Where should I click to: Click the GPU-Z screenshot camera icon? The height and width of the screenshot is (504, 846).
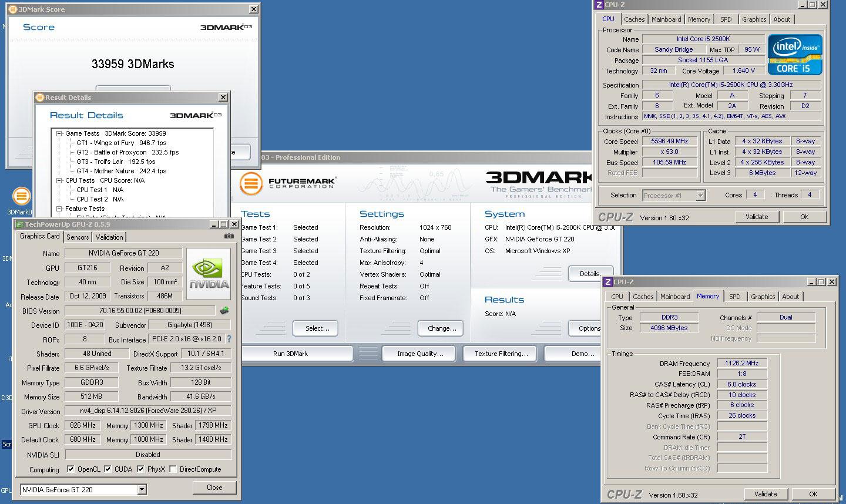point(229,236)
